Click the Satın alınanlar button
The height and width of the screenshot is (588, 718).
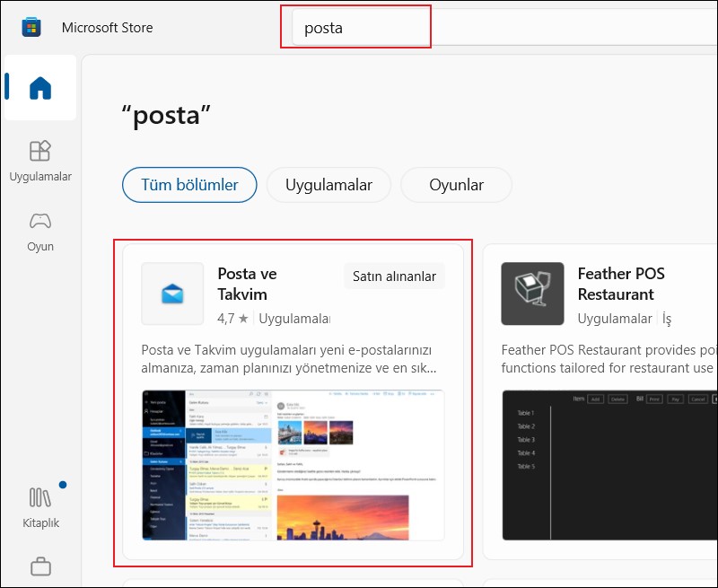click(x=394, y=276)
